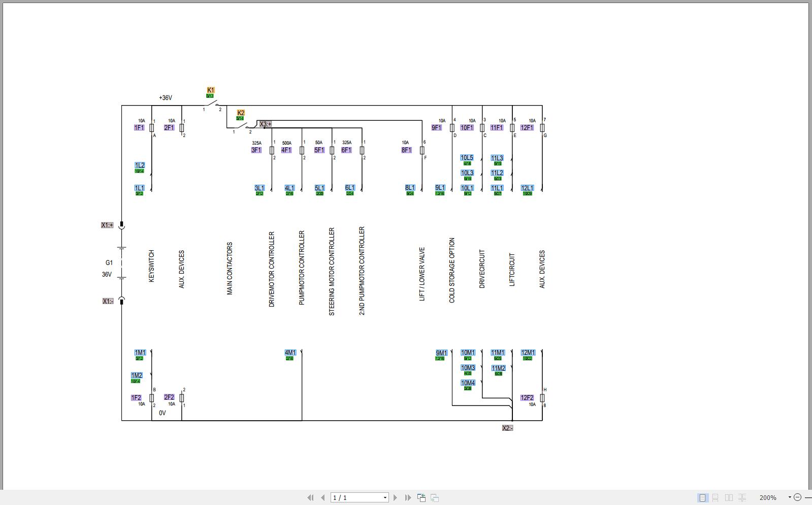Viewport: 812px width, 505px height.
Task: Click the G1 battery label
Action: click(109, 263)
